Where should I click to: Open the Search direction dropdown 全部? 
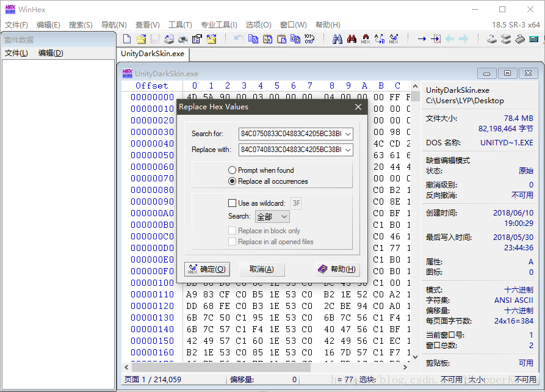[x=272, y=217]
